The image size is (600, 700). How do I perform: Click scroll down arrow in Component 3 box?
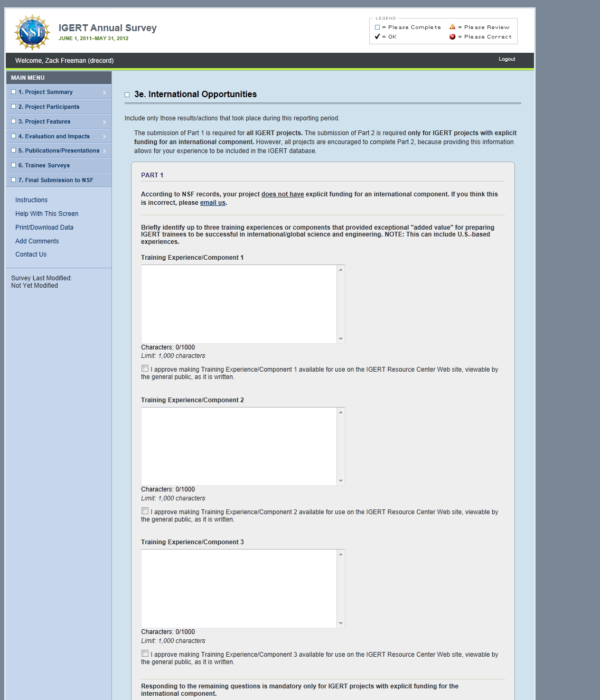(341, 623)
